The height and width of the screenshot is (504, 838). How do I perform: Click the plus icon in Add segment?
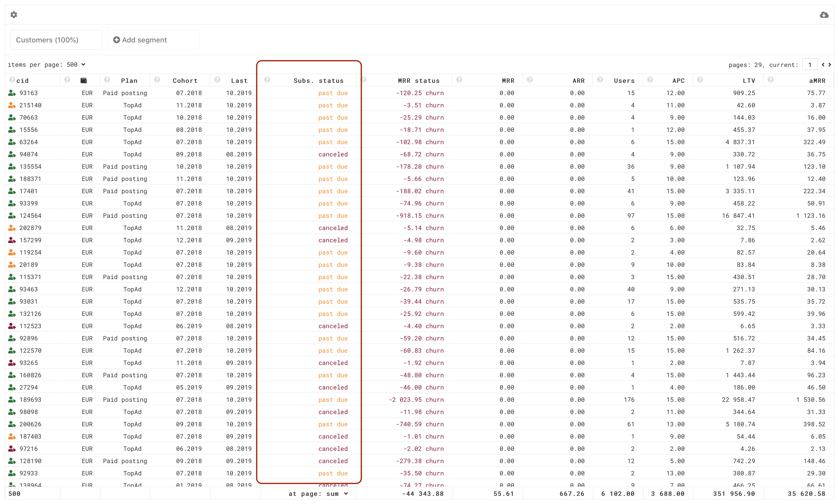pos(116,40)
